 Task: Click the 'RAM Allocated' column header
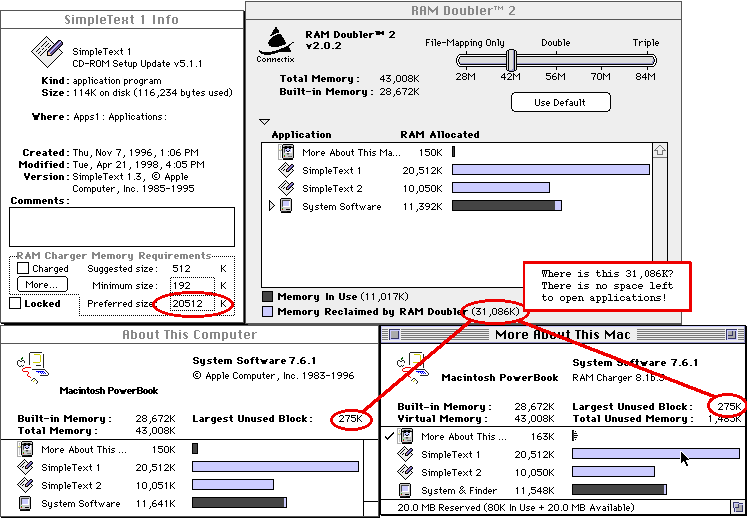click(x=440, y=134)
